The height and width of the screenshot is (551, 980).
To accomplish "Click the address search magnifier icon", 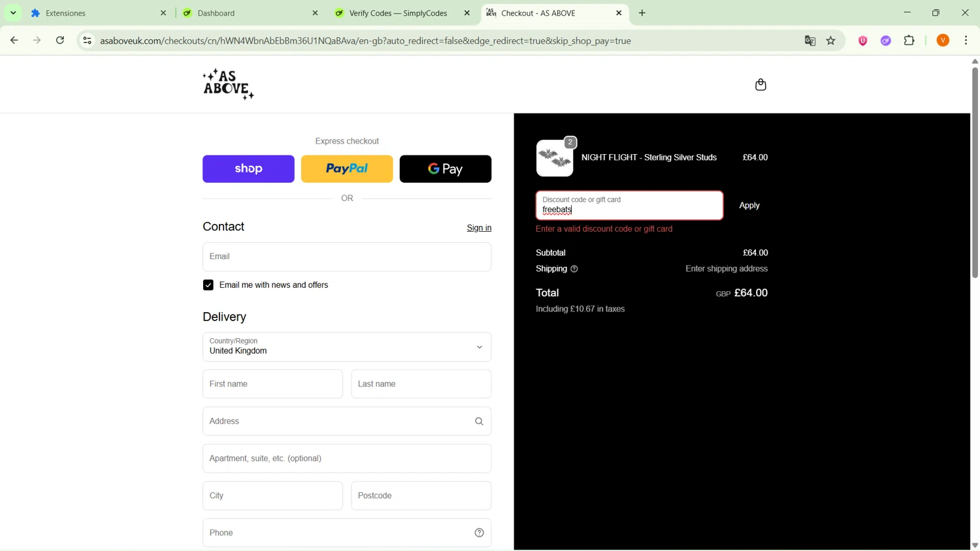I will click(479, 422).
